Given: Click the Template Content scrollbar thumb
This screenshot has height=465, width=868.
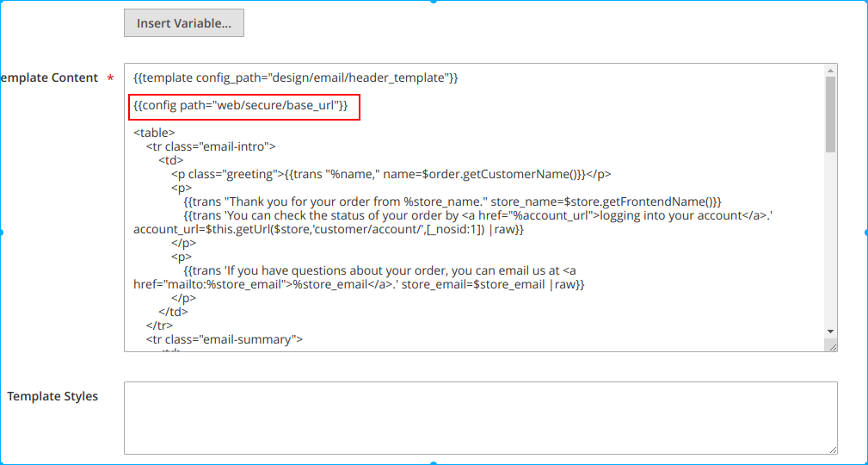Looking at the screenshot, I should point(830,114).
